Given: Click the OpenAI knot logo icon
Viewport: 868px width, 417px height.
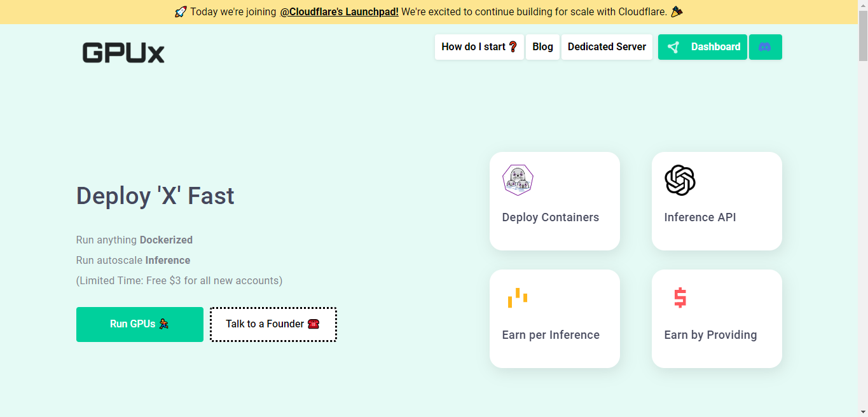Looking at the screenshot, I should 680,180.
